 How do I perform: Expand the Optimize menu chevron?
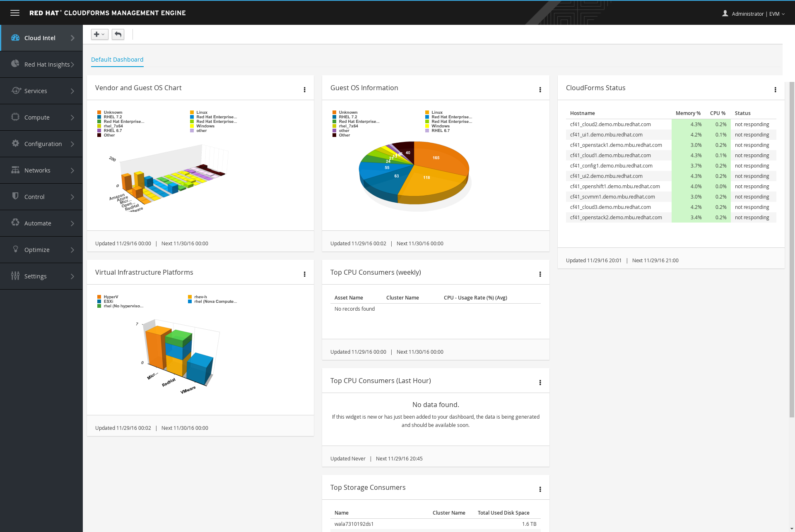tap(72, 250)
